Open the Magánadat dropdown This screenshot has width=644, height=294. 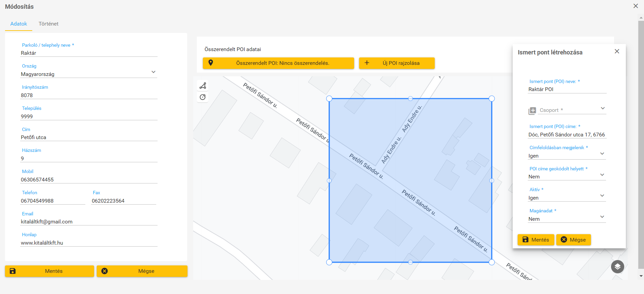602,217
